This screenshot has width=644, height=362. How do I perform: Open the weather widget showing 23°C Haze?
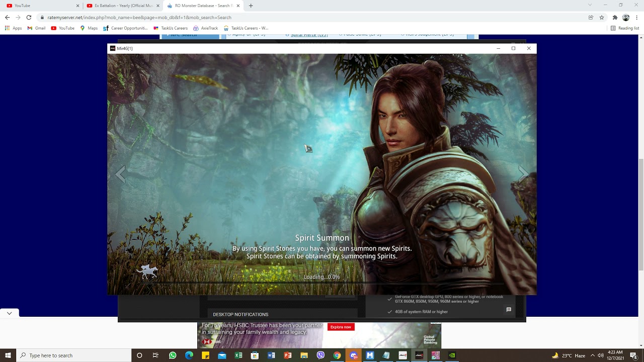pos(569,355)
